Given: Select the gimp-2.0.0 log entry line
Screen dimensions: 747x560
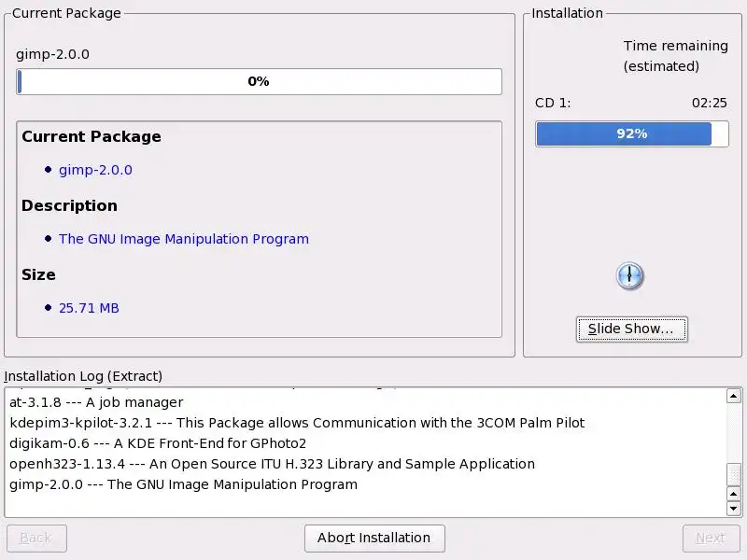Looking at the screenshot, I should [x=183, y=484].
